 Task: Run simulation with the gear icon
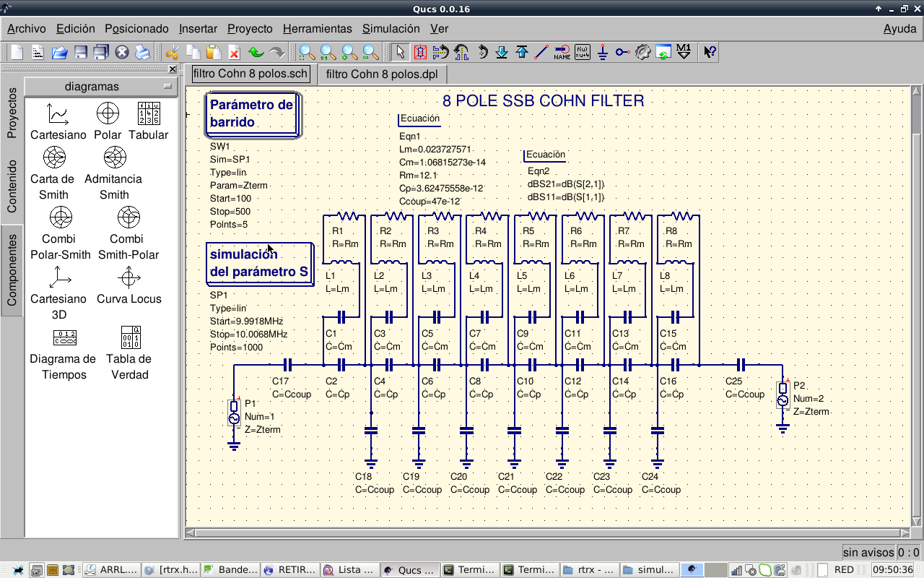pos(643,52)
